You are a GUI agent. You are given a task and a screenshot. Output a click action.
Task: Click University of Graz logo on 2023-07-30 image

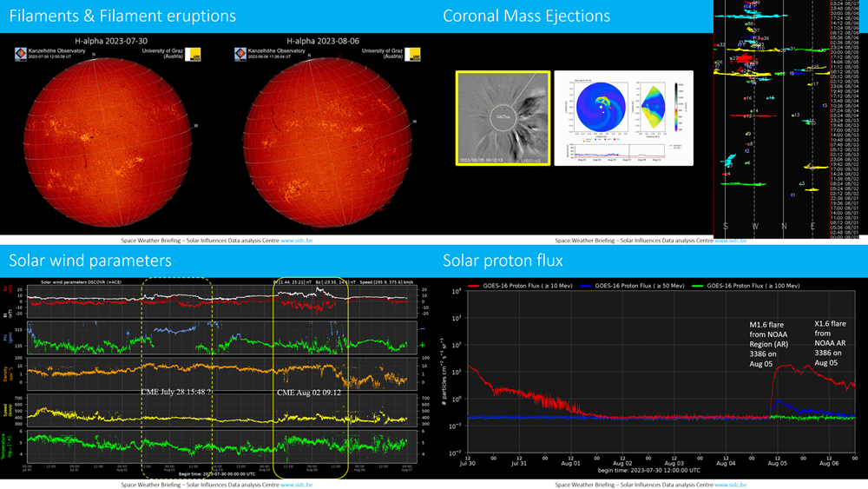tap(194, 54)
